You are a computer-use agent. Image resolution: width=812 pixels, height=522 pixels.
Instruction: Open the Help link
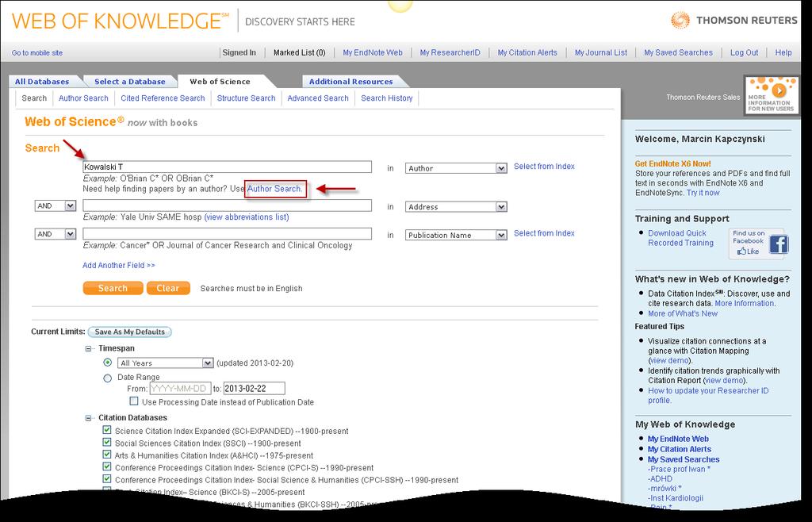(783, 52)
